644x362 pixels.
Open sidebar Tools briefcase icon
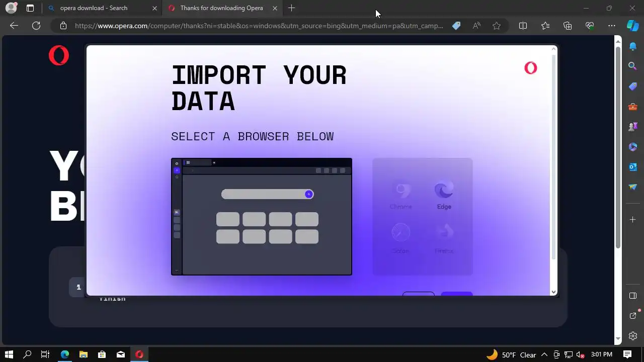point(633,107)
